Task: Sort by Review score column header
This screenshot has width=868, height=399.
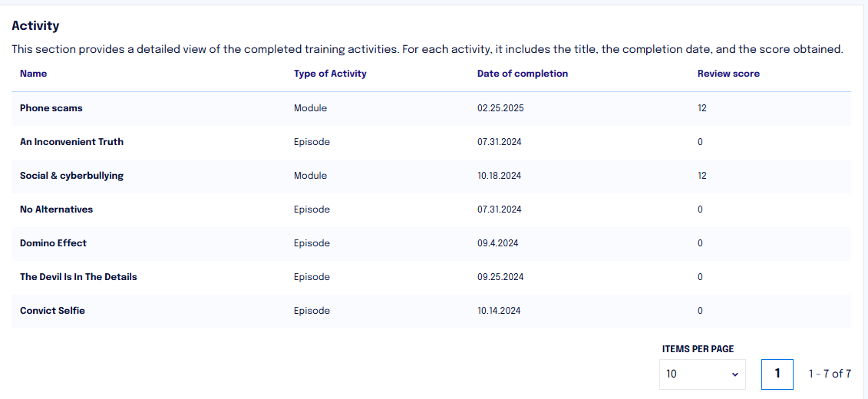Action: [728, 74]
